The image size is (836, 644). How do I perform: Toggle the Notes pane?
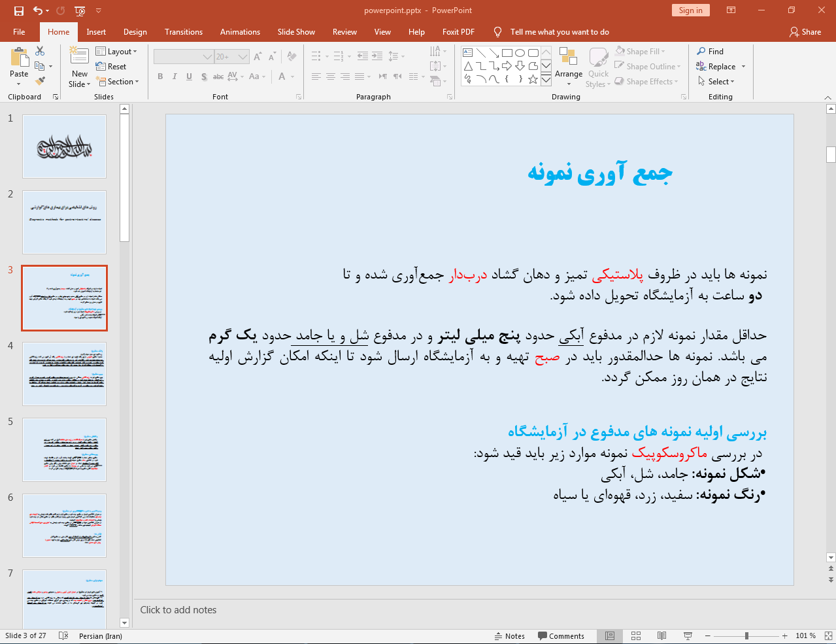pyautogui.click(x=509, y=636)
